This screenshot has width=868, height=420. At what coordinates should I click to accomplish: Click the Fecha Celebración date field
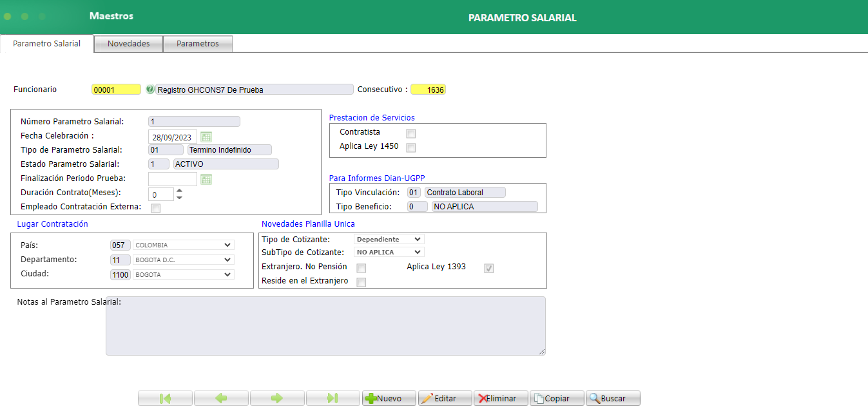[x=173, y=137]
